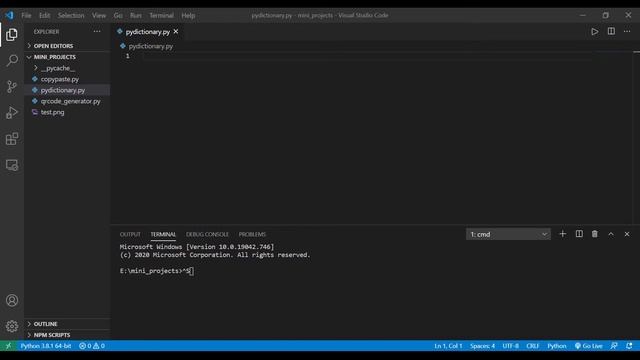Close the pydictionary.py editor tab
640x360 pixels.
[x=176, y=31]
